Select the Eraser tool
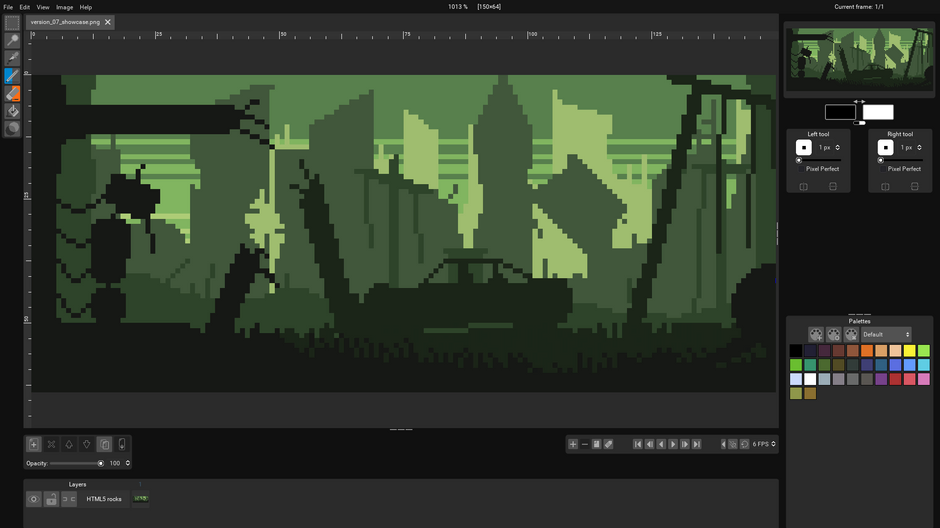 [12, 93]
